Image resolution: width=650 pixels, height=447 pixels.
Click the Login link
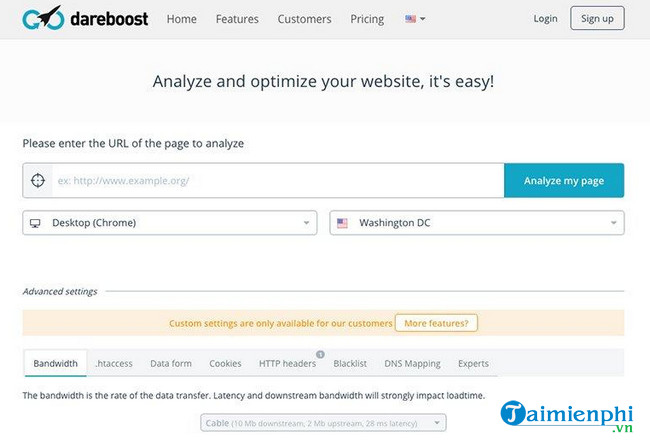[545, 19]
